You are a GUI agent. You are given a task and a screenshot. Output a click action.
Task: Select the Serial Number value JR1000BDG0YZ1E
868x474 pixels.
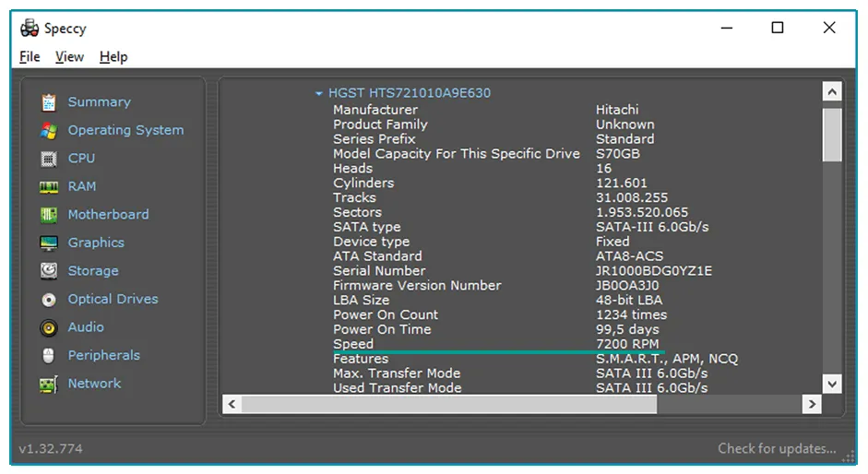(x=654, y=271)
